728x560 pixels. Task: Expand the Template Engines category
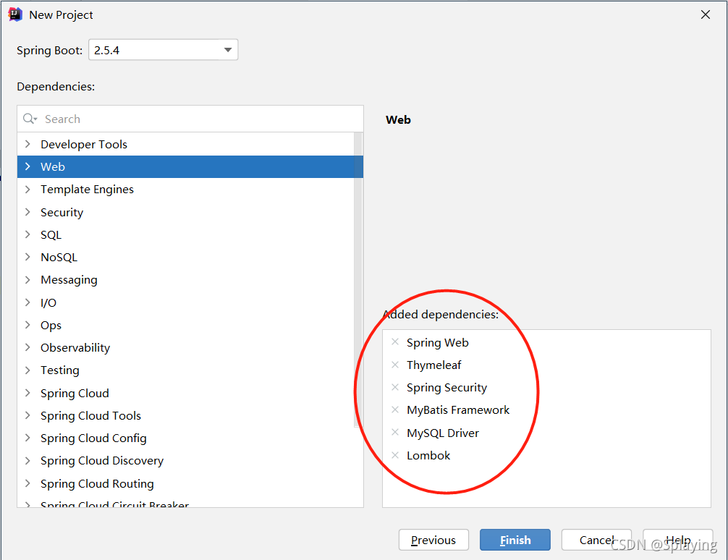click(27, 190)
